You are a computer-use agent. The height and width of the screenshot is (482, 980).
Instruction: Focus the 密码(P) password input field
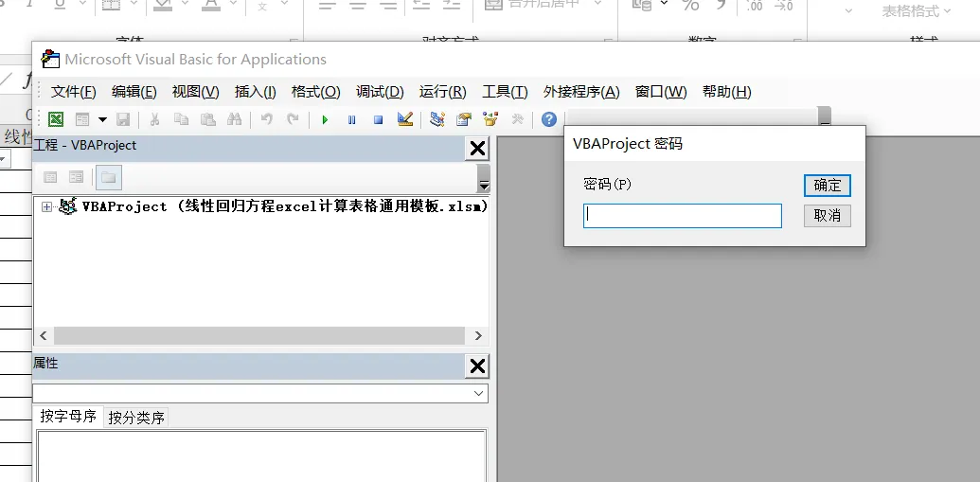pyautogui.click(x=683, y=216)
